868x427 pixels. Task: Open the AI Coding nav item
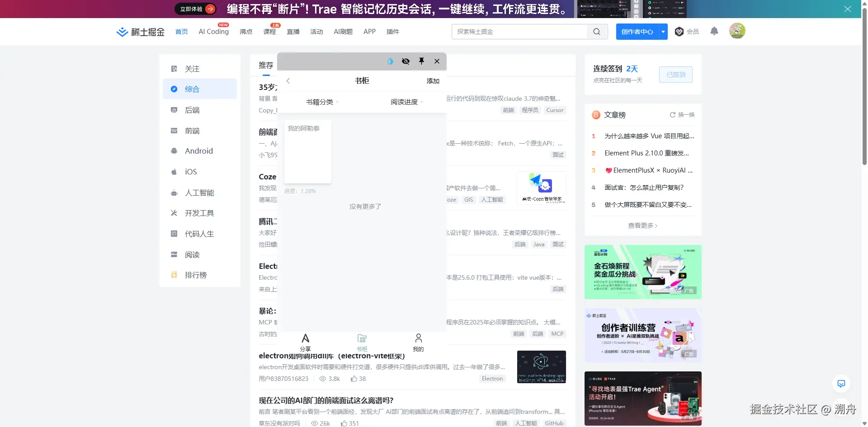coord(213,32)
